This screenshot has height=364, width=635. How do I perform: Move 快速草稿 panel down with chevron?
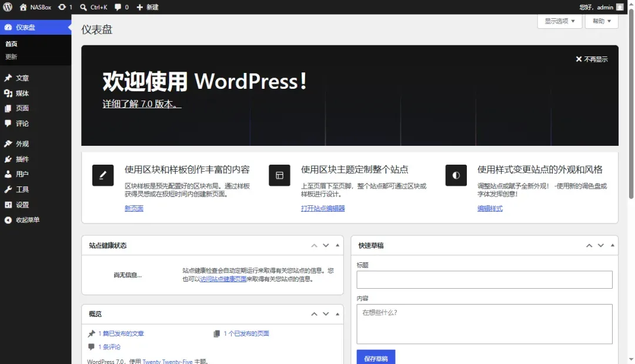tap(600, 245)
